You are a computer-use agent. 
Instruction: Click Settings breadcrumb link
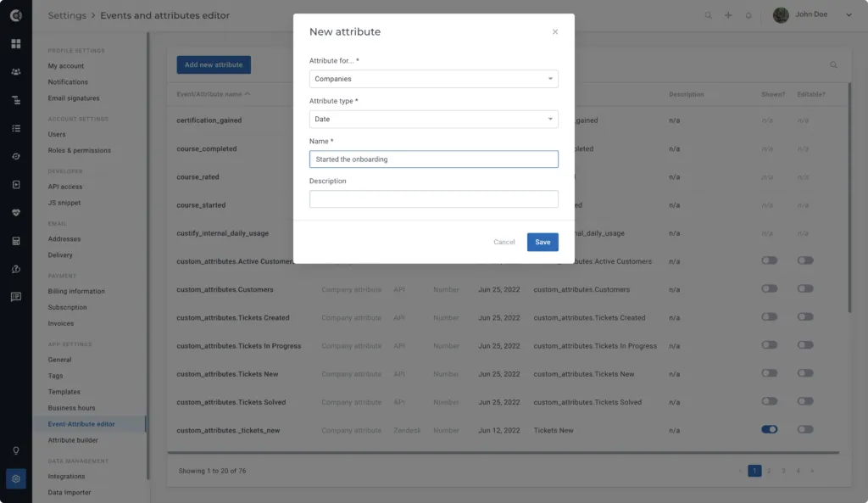tap(67, 15)
